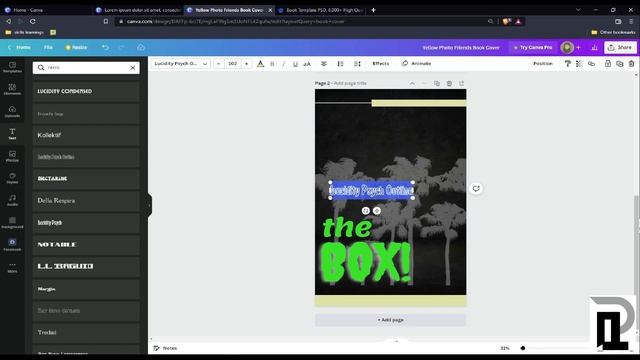Open the Audio sidebar panel
This screenshot has height=360, width=640.
pyautogui.click(x=12, y=200)
